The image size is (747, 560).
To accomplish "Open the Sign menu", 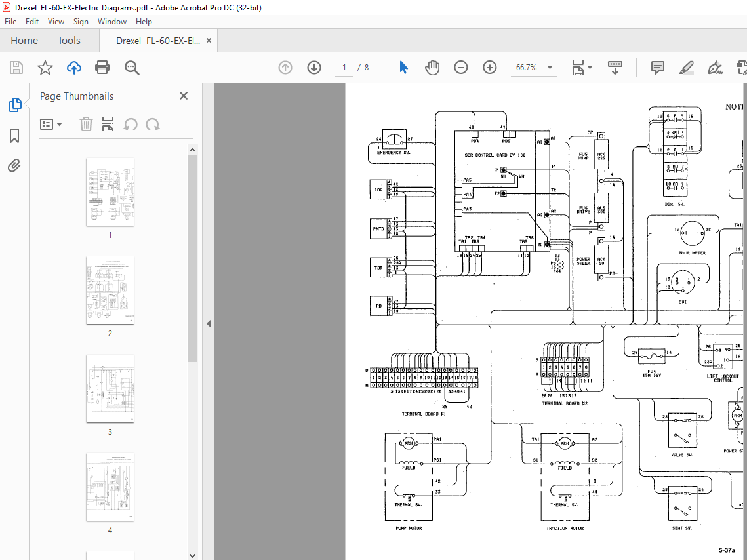I will 81,22.
